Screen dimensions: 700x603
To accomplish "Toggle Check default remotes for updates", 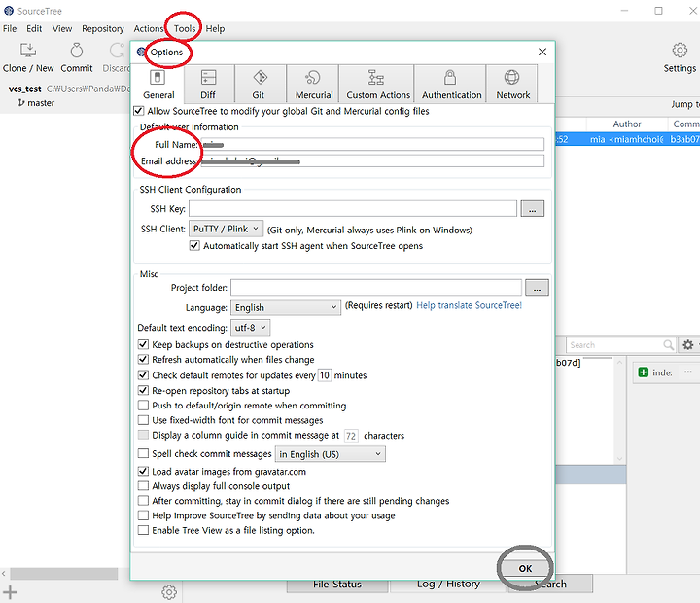I will coord(143,374).
